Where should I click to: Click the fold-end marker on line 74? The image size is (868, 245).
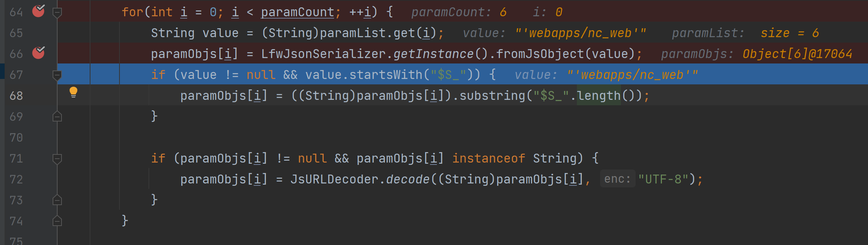[57, 221]
